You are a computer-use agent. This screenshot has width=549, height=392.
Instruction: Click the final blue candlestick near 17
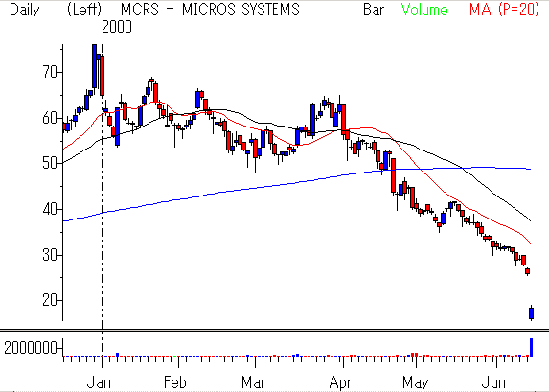[531, 312]
